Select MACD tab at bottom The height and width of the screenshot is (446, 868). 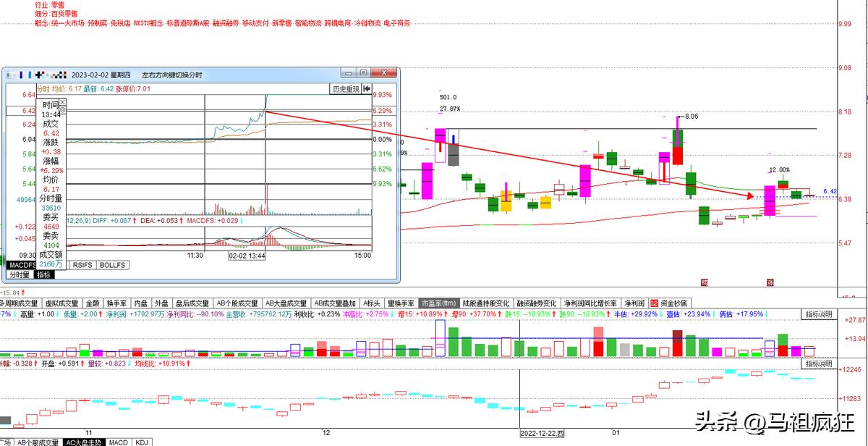pos(119,442)
